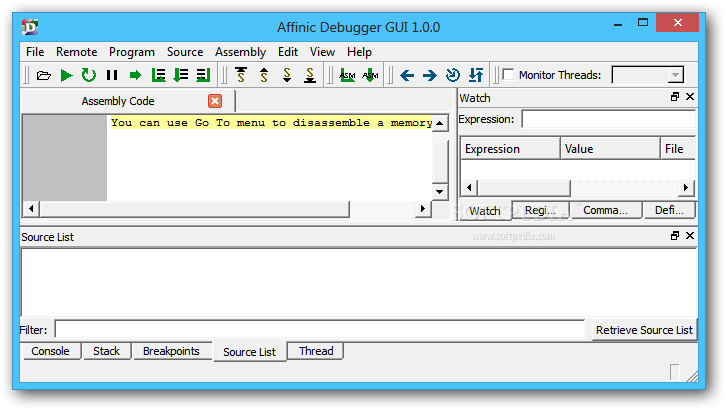This screenshot has width=726, height=410.
Task: Click Watch table scroll left arrow
Action: (x=469, y=187)
